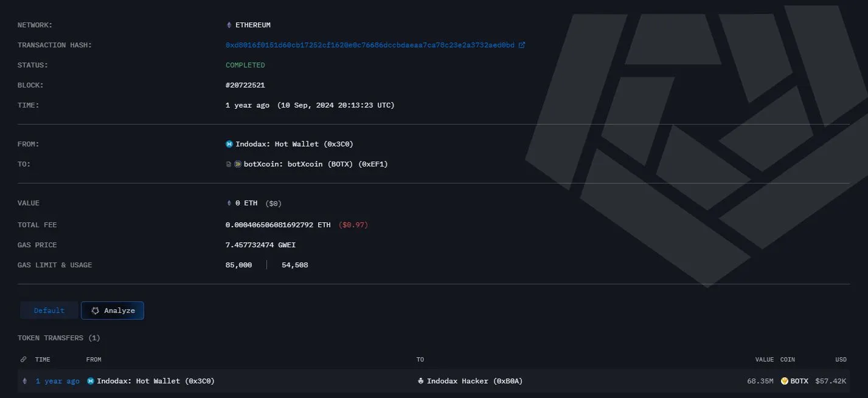Viewport: 868px width, 398px height.
Task: Click the refresh icon inside Analyze button
Action: coord(95,311)
